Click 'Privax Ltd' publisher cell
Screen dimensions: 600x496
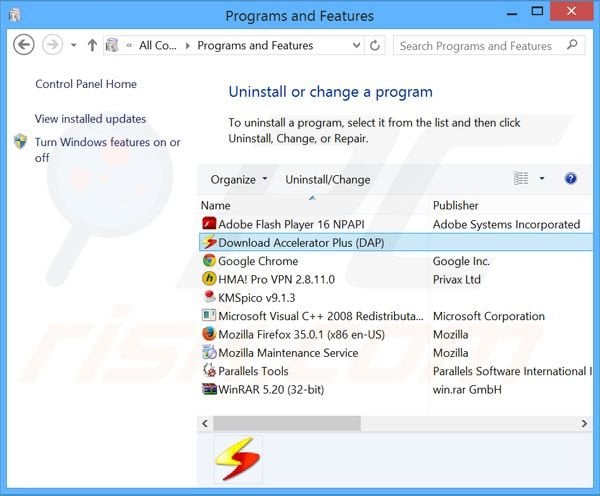457,279
